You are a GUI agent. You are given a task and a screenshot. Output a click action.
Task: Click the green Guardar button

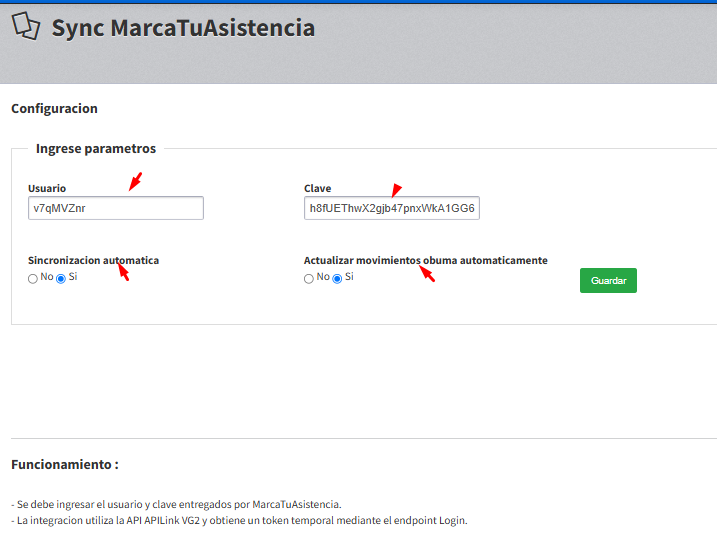(x=608, y=280)
